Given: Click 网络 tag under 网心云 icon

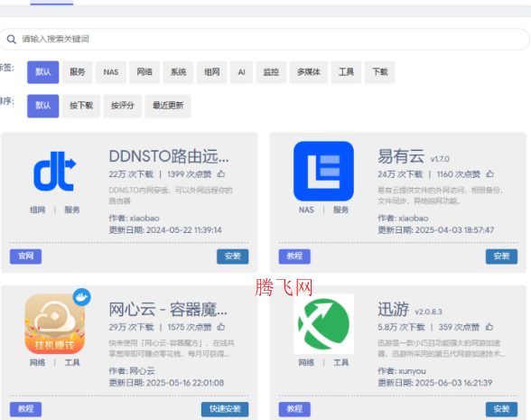Looking at the screenshot, I should coord(38,363).
